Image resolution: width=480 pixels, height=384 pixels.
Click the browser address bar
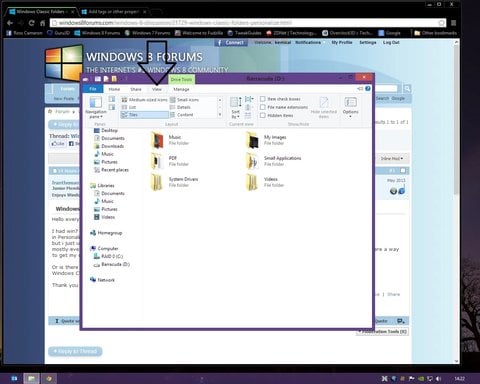click(248, 23)
